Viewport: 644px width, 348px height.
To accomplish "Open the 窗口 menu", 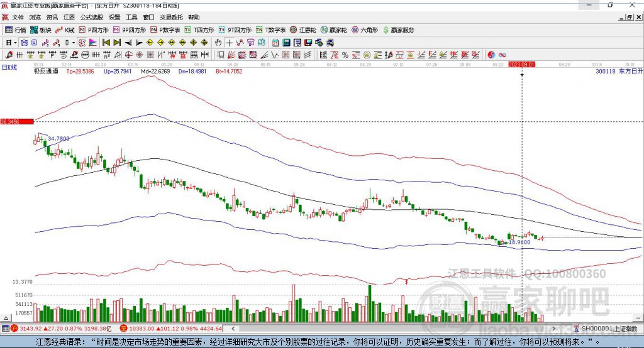I will 148,17.
